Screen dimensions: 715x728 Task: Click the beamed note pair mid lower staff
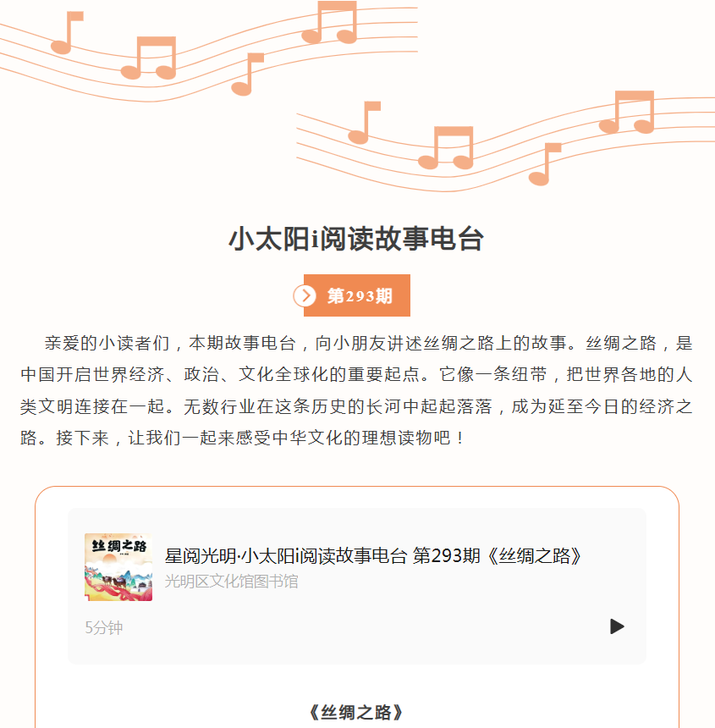[x=446, y=147]
